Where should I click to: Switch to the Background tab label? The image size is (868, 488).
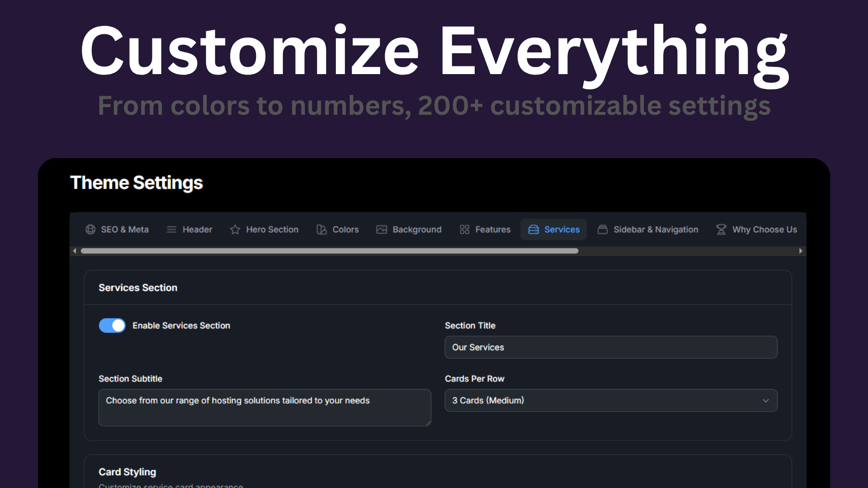point(417,230)
